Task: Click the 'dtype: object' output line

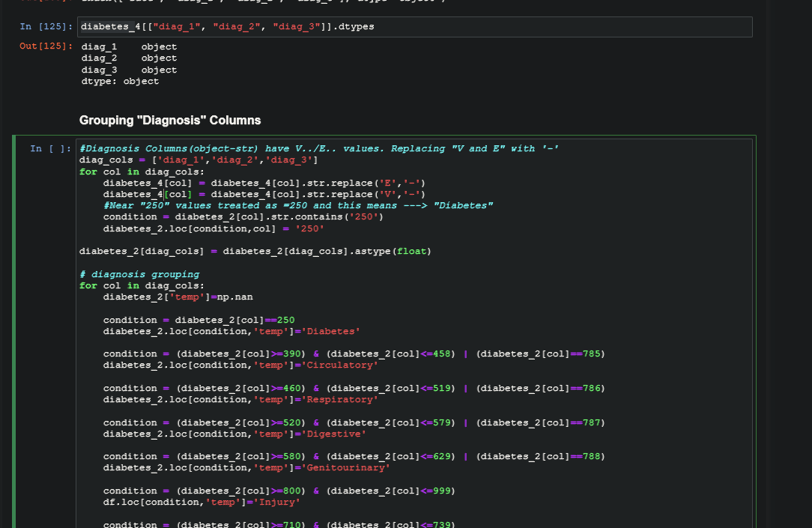Action: (x=120, y=82)
